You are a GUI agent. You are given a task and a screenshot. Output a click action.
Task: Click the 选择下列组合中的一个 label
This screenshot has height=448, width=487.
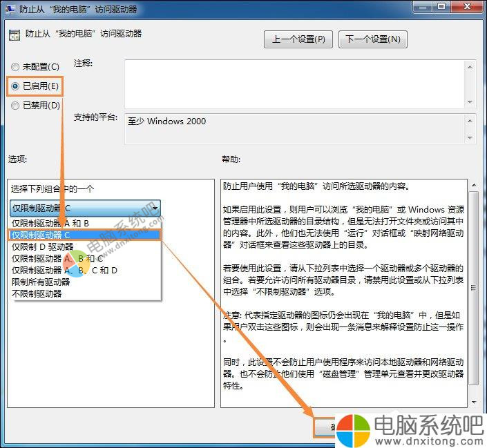point(52,188)
